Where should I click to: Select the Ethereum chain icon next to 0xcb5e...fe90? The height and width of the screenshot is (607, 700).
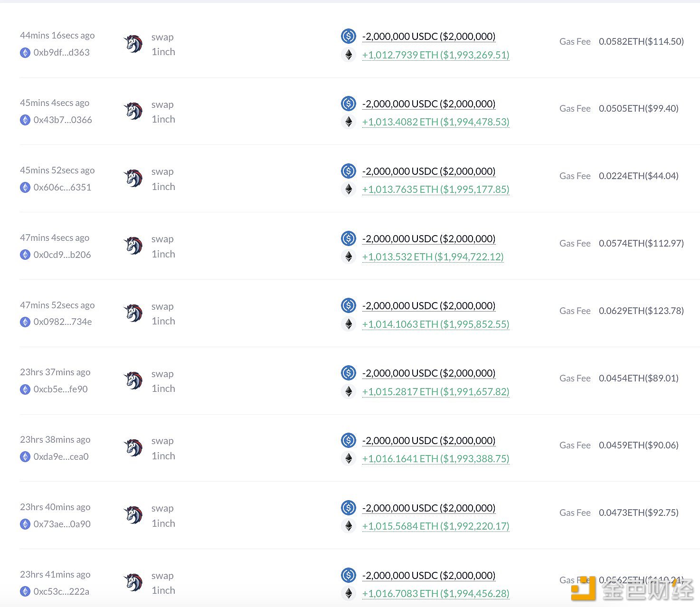pyautogui.click(x=25, y=389)
